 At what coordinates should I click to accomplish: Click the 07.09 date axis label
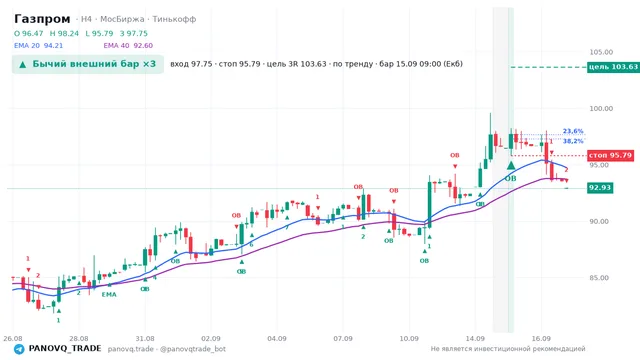[x=343, y=339]
